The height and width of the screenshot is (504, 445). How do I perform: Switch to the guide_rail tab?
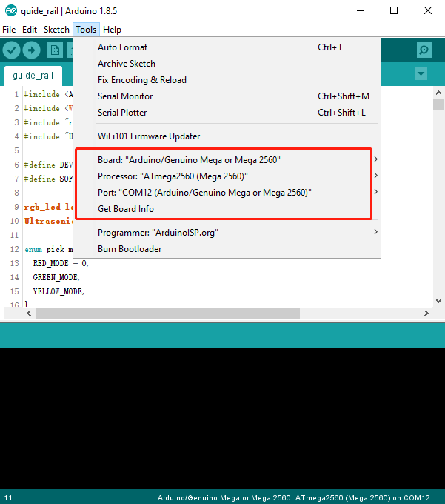[x=33, y=76]
